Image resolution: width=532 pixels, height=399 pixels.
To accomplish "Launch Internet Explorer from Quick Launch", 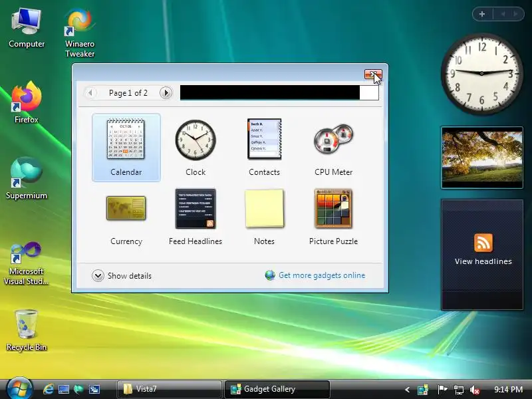I will point(48,389).
